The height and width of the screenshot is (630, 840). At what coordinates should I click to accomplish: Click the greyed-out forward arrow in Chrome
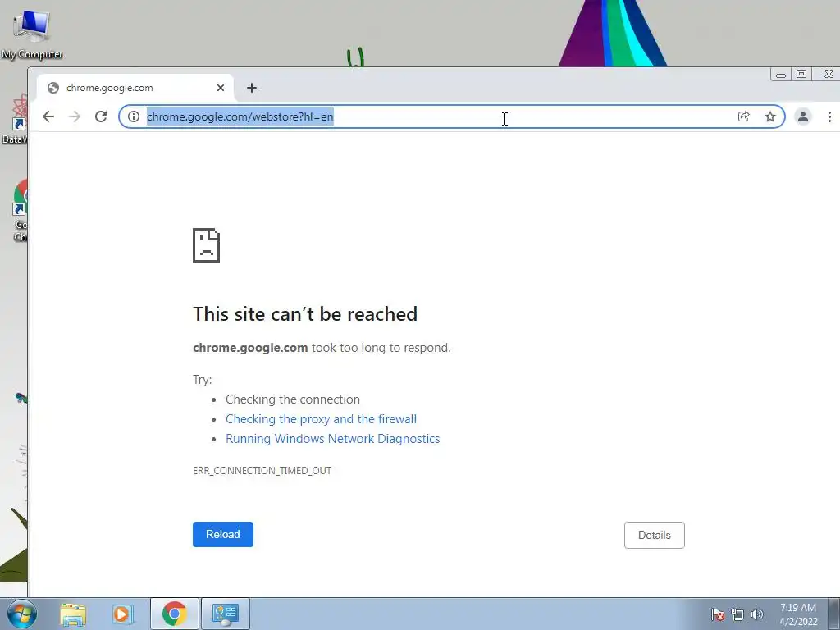75,116
